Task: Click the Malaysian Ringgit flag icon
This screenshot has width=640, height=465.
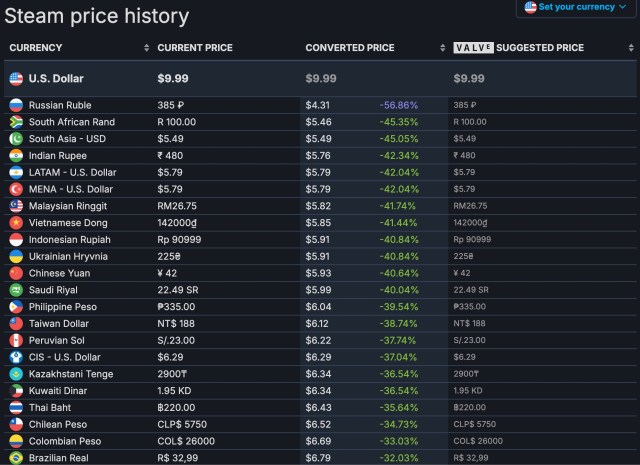Action: click(x=16, y=206)
